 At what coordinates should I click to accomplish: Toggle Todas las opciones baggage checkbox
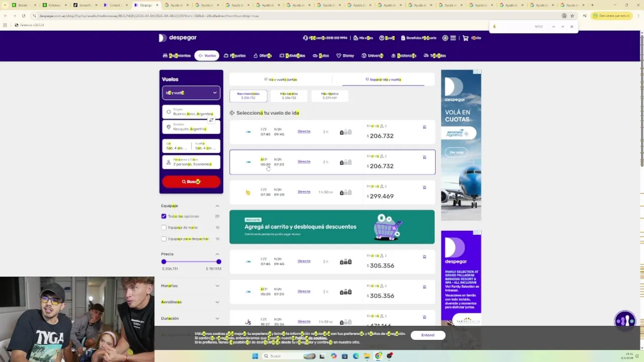point(164,216)
